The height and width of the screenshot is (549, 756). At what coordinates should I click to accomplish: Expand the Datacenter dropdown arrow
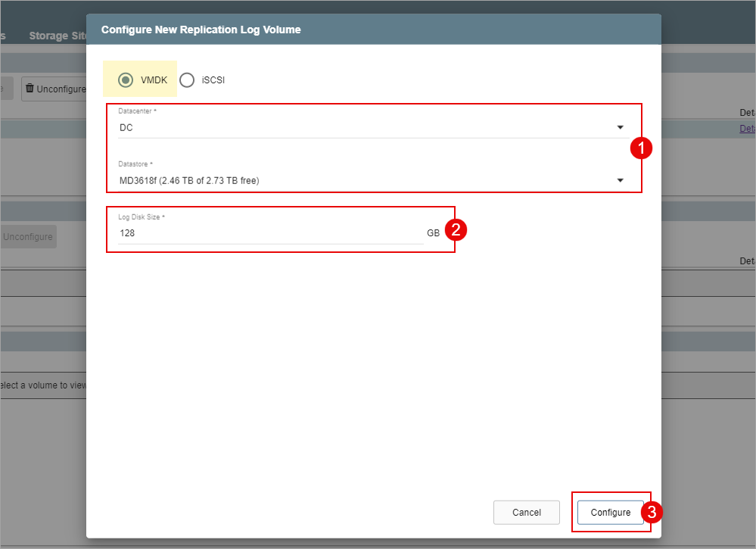(620, 127)
